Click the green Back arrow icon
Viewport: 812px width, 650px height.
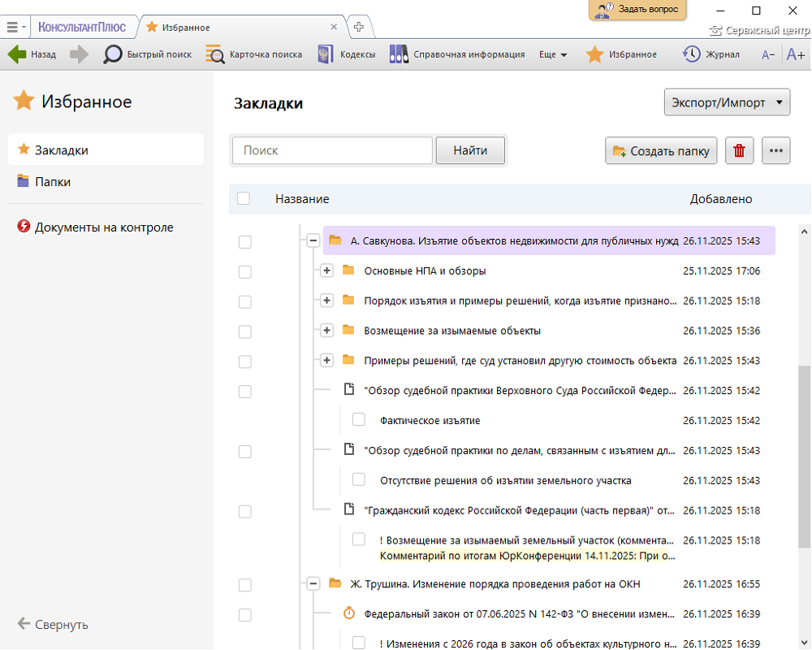pos(17,54)
